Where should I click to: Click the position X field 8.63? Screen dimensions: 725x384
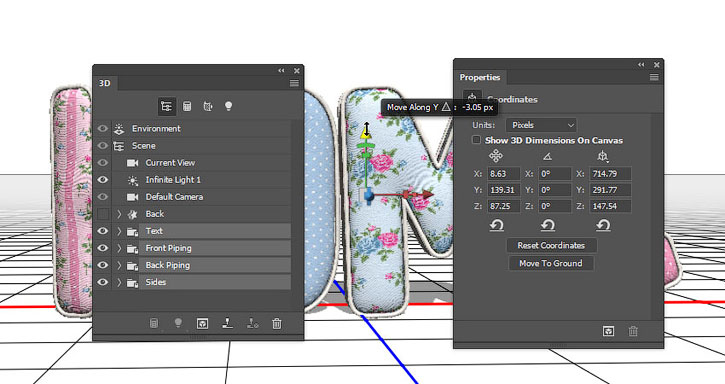[504, 174]
